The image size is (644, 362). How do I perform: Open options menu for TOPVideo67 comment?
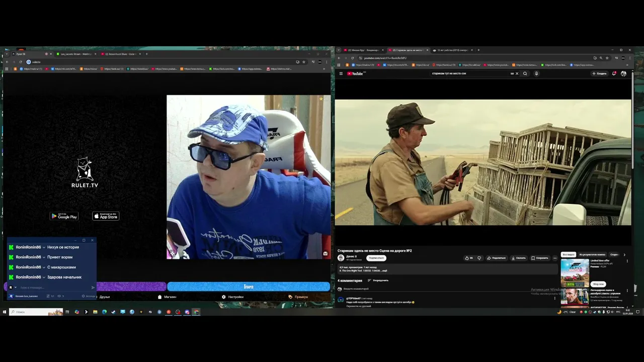pyautogui.click(x=555, y=298)
